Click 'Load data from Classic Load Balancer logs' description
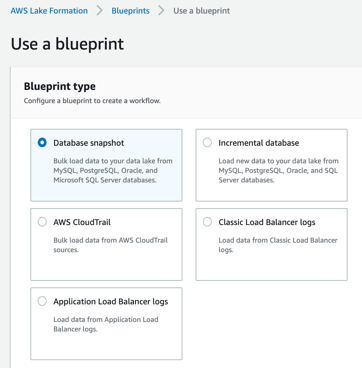Screen dimensions: 362x368 point(278,245)
